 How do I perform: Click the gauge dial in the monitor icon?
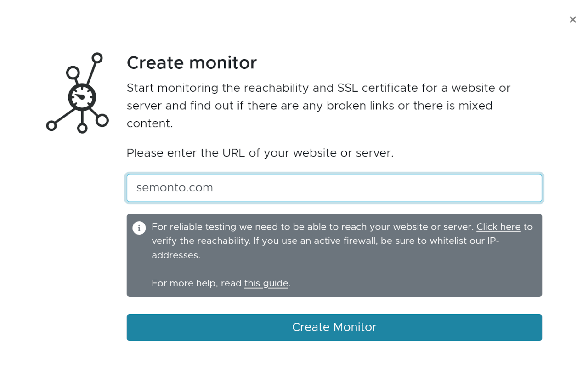point(82,97)
